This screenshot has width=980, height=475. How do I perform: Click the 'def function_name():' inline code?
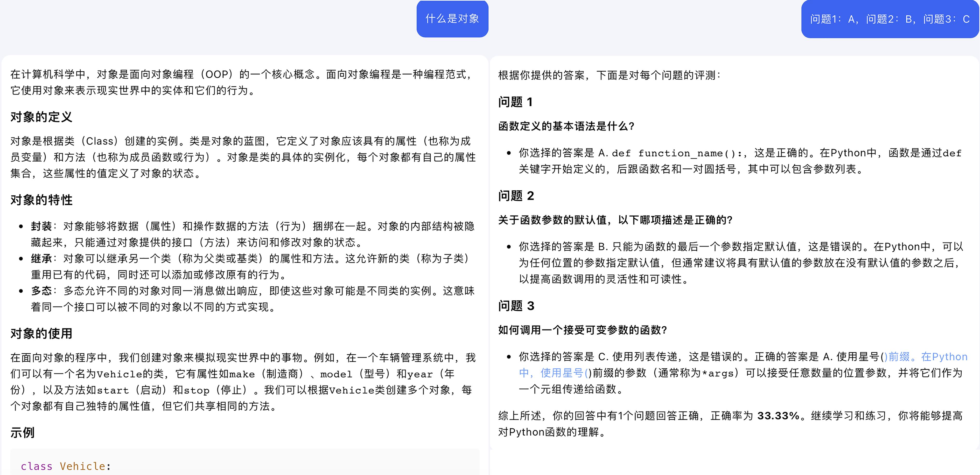676,153
